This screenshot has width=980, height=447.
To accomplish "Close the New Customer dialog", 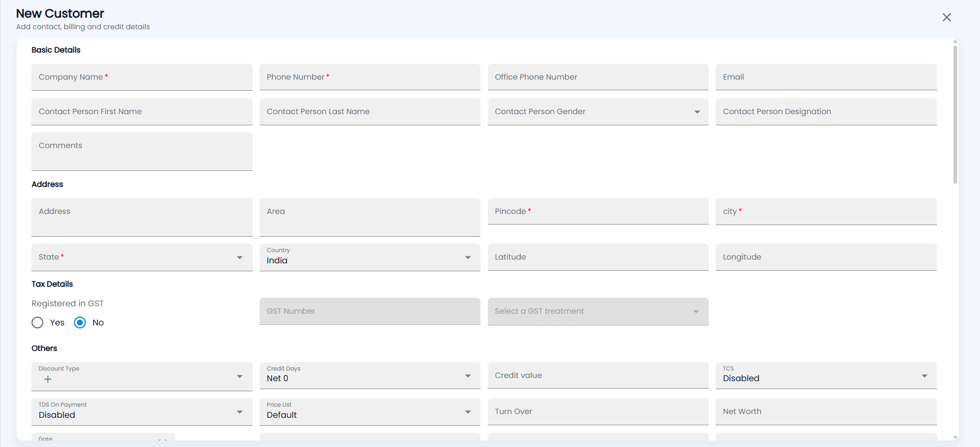I will pos(947,18).
